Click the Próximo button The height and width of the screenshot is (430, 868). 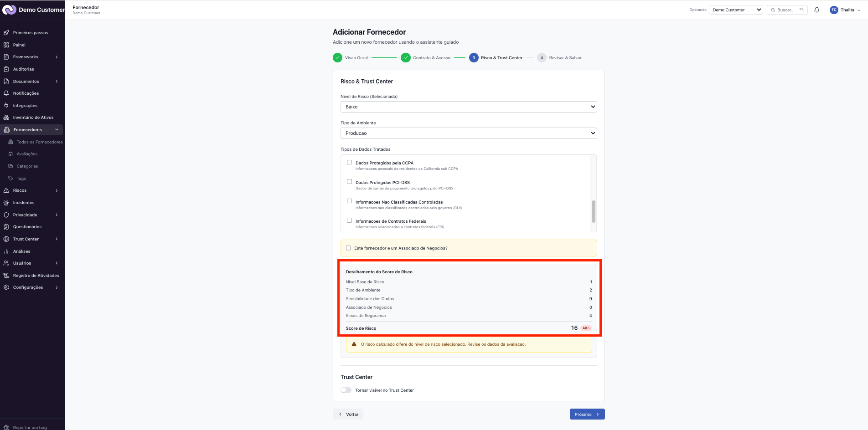(x=587, y=414)
